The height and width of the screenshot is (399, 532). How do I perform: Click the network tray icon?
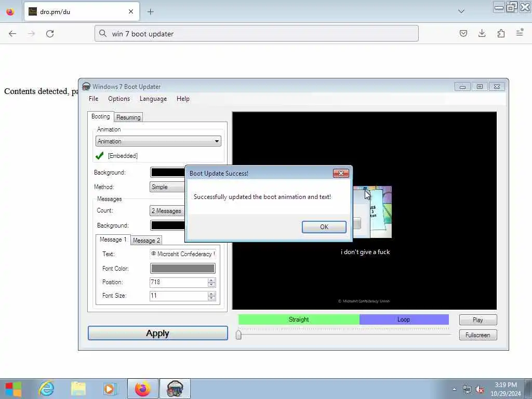467,390
